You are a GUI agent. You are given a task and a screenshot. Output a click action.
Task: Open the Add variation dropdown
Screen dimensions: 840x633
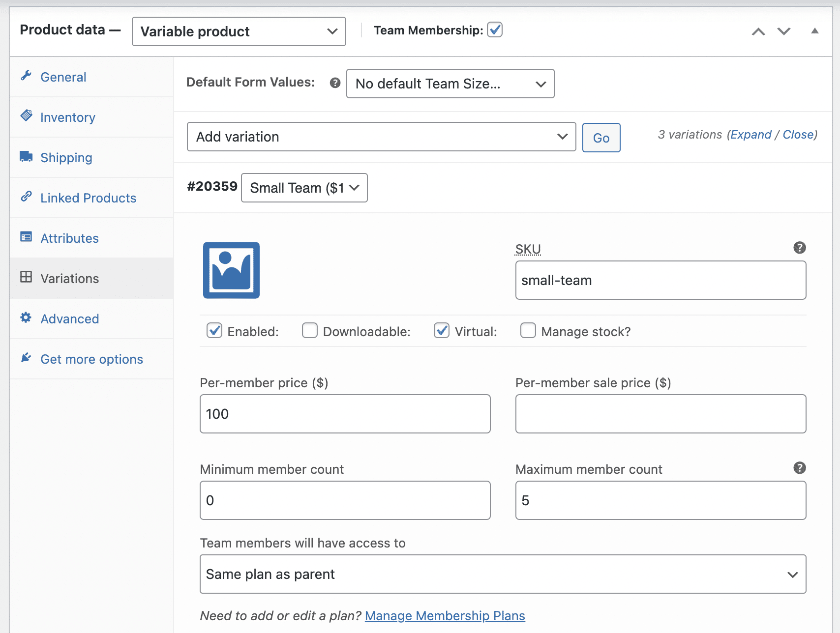pos(381,137)
